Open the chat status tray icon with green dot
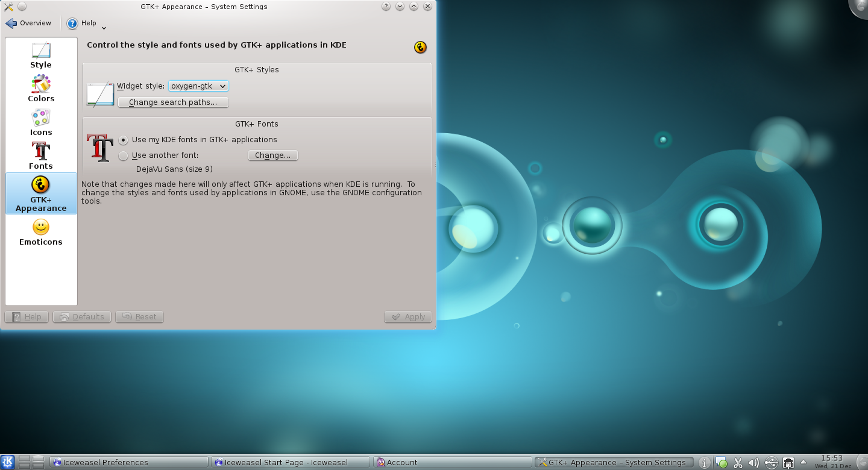Viewport: 868px width, 470px height. [x=721, y=463]
